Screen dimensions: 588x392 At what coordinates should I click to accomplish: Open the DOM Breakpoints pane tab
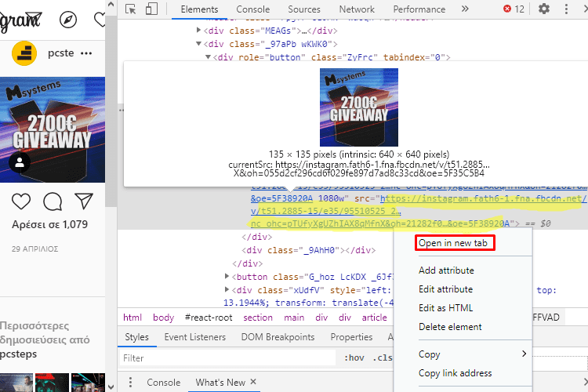pyautogui.click(x=278, y=337)
